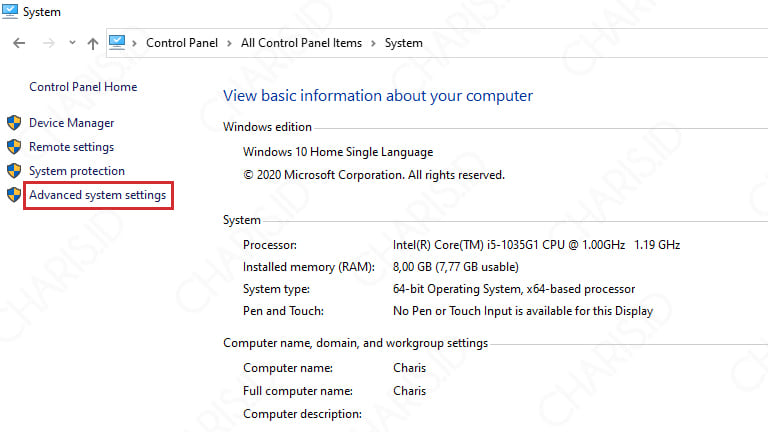This screenshot has width=768, height=432.
Task: Select the '8,00 GB (7,77 GB usable)' value
Action: tap(456, 267)
